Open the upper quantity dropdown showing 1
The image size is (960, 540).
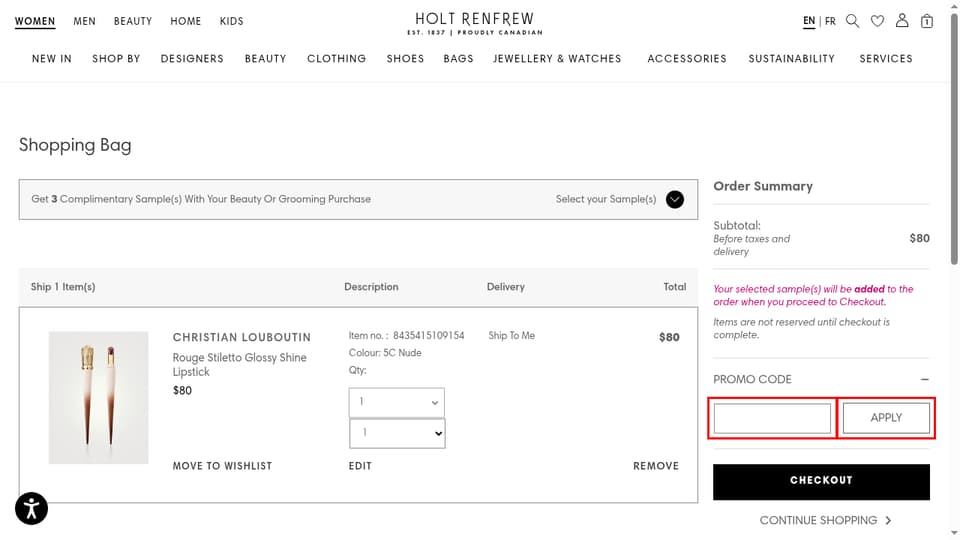(x=397, y=402)
